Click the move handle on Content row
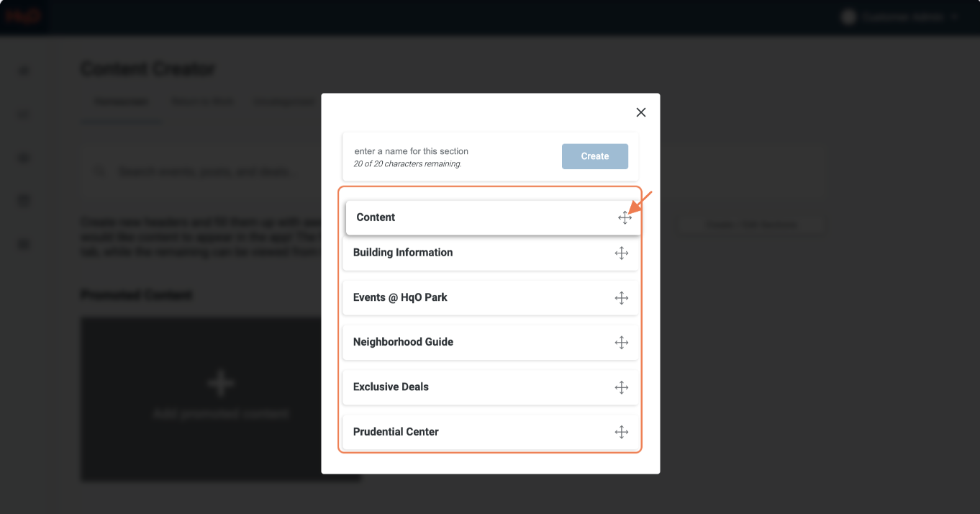This screenshot has width=980, height=514. click(625, 217)
